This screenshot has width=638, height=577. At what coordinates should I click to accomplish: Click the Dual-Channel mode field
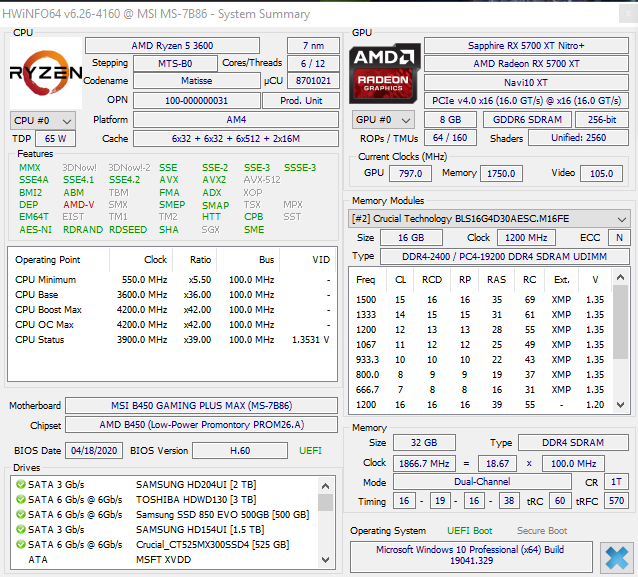(x=482, y=482)
